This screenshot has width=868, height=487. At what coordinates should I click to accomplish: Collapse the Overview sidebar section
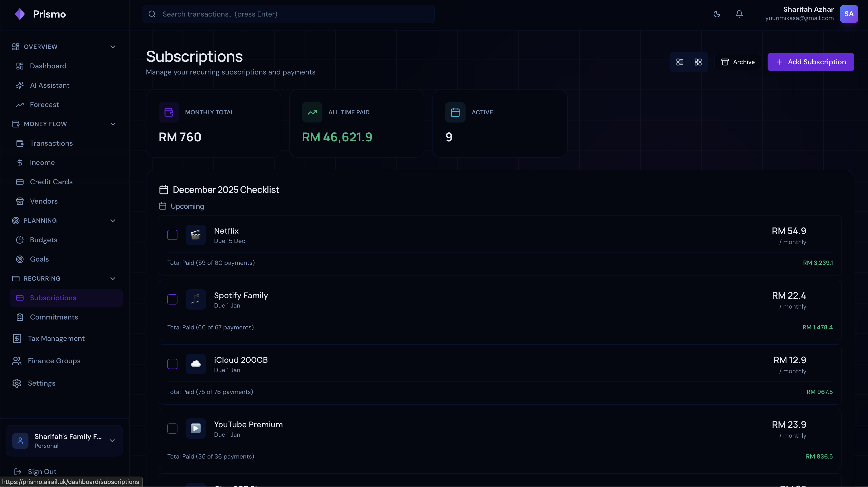[x=113, y=47]
